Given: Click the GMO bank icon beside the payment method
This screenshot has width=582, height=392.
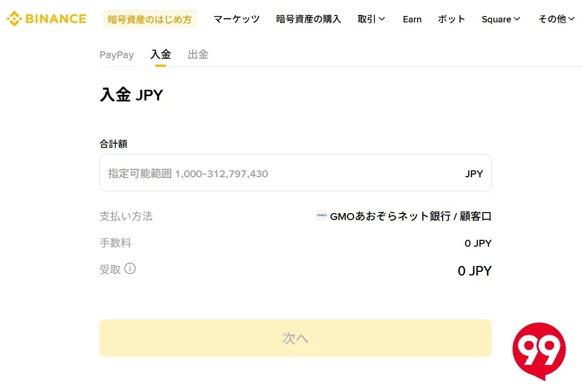Looking at the screenshot, I should coord(322,216).
